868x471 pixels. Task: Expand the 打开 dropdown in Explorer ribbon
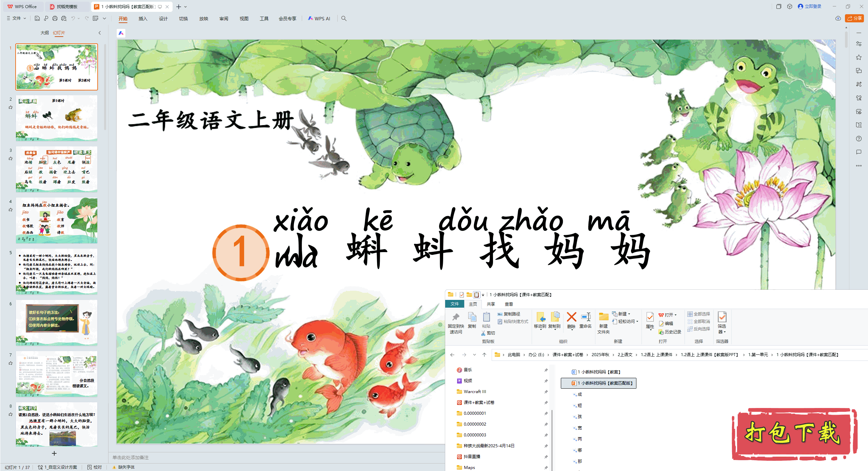tap(676, 315)
